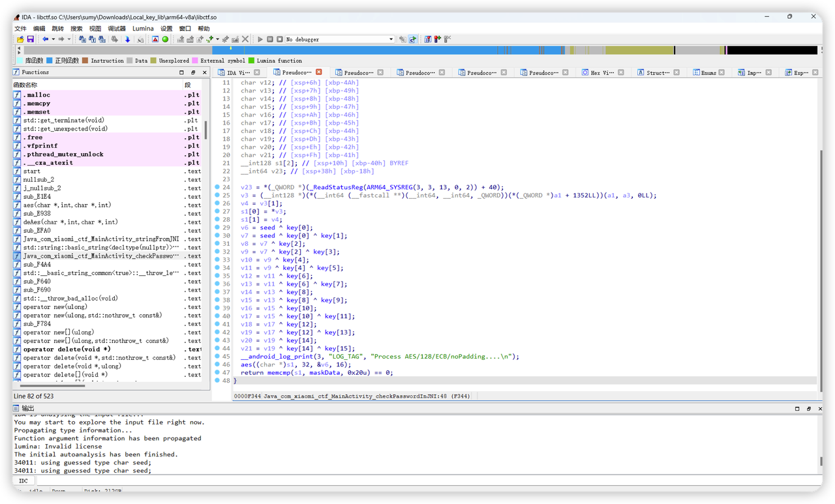Screen dimensions: 835x504
Task: Click the blue down arrow toolbar icon
Action: [127, 39]
